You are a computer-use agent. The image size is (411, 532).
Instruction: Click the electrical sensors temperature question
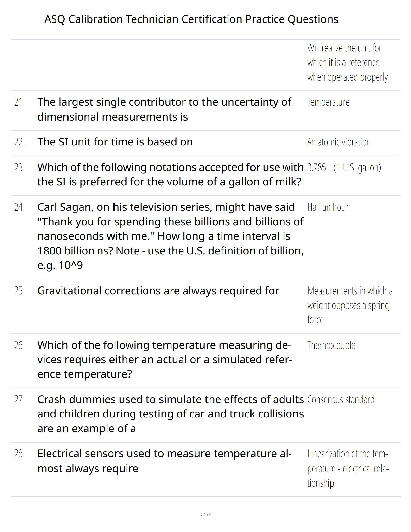click(164, 461)
